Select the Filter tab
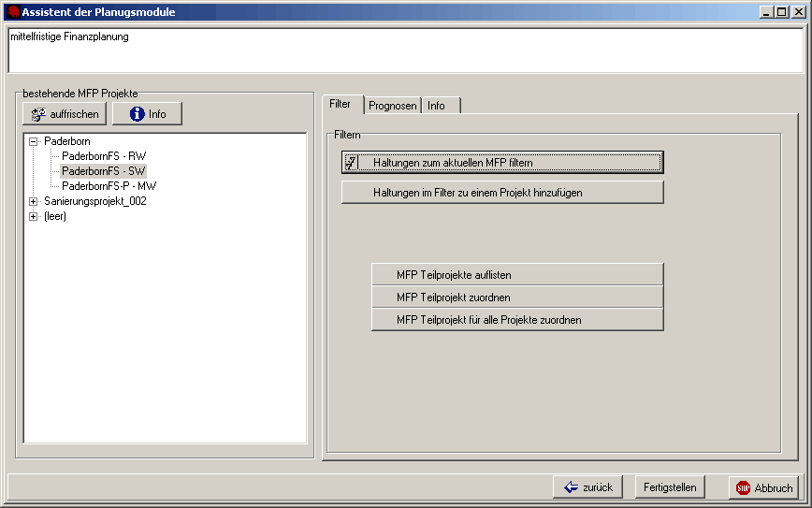The width and height of the screenshot is (812, 508). [340, 105]
